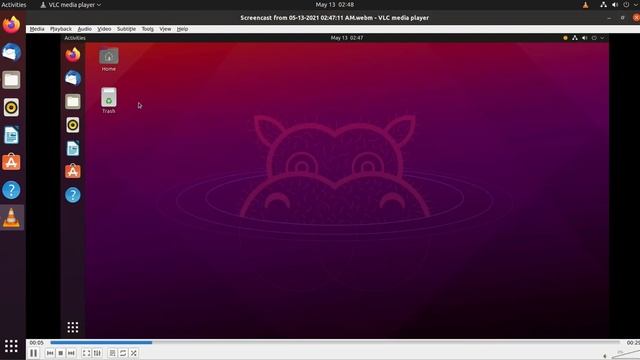The image size is (640, 360).
Task: Show Applications grid in the dock
Action: point(11,346)
